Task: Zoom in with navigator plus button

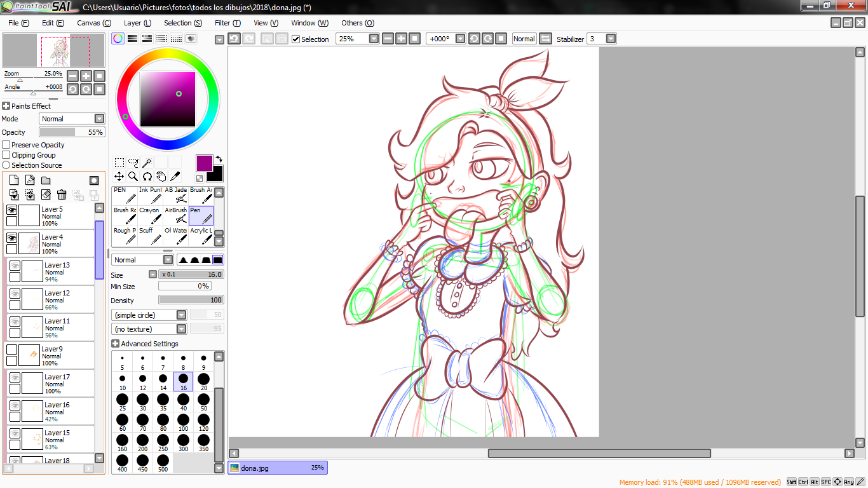Action: pos(86,76)
